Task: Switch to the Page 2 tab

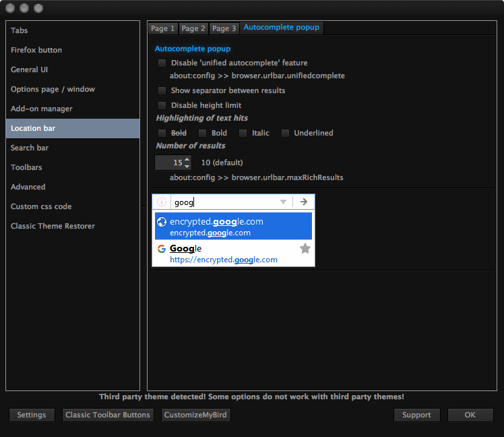Action: point(193,28)
